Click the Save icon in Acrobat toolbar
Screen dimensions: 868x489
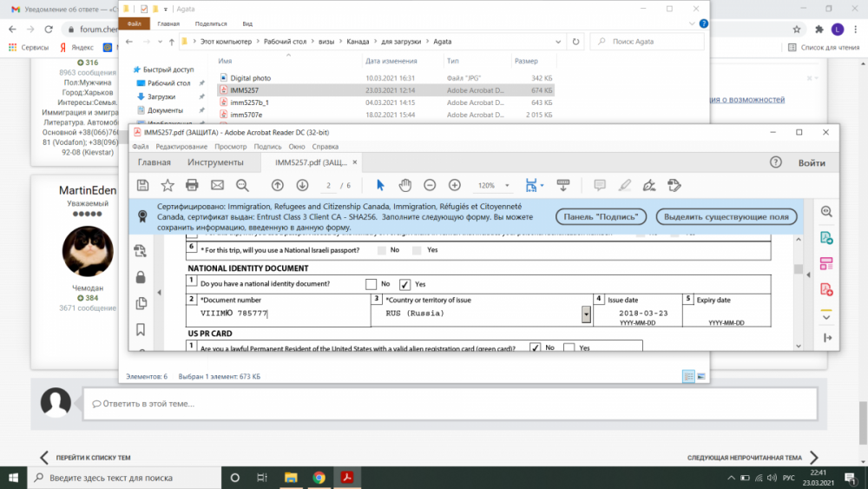(143, 185)
